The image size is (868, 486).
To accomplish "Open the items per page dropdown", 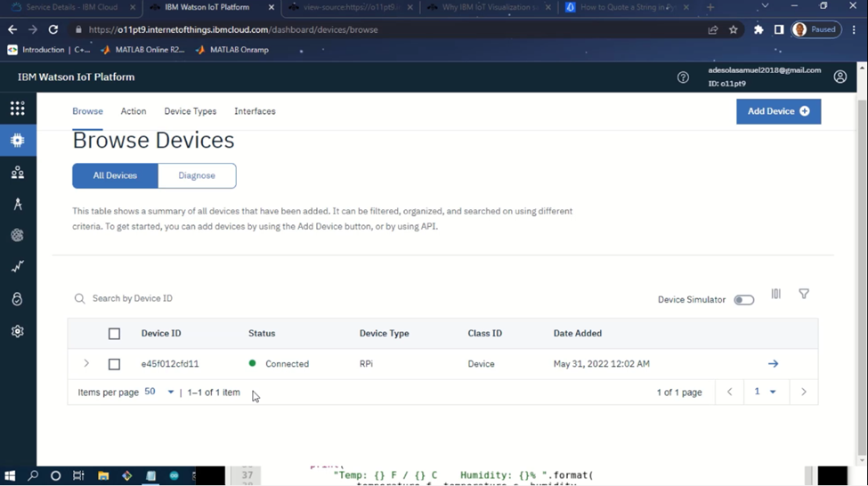I will click(x=159, y=392).
